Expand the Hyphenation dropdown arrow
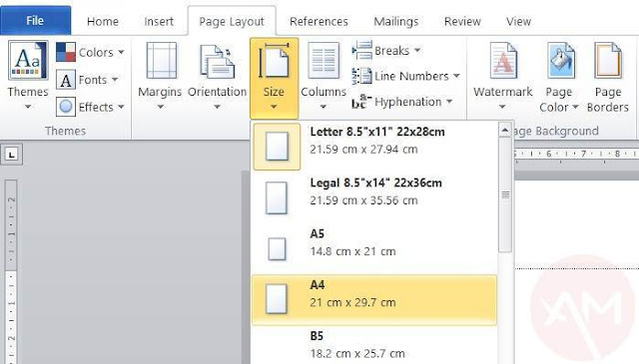The image size is (639, 364). pos(449,102)
